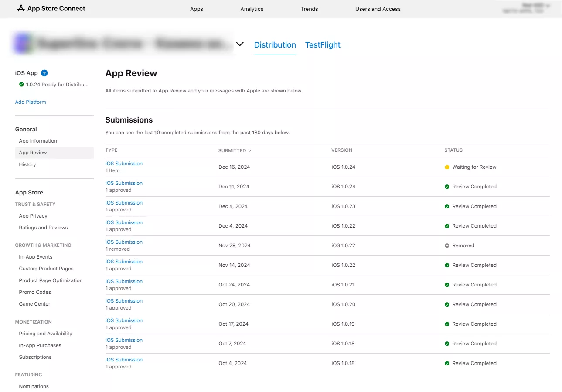562x392 pixels.
Task: Switch to the TestFlight tab
Action: click(323, 44)
